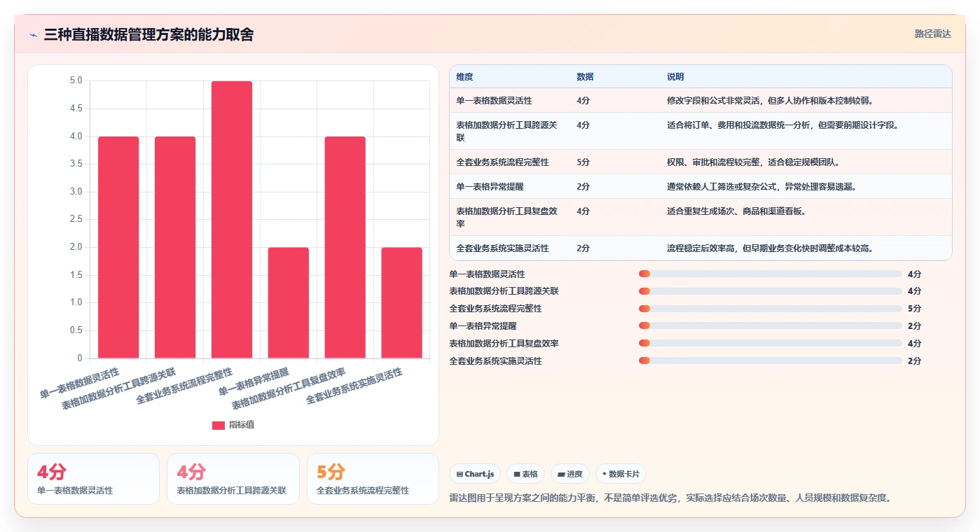980x532 pixels.
Task: Select the 表格加数据分析工具复盘效率 table row
Action: pyautogui.click(x=701, y=218)
